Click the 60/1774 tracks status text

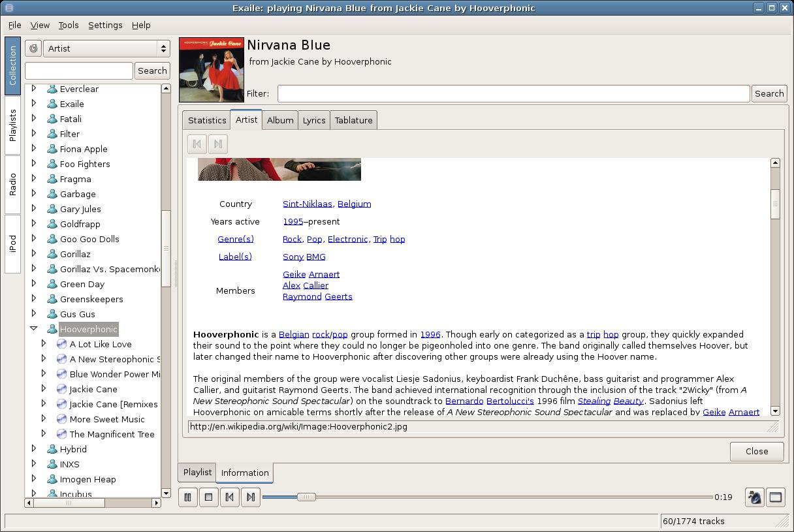coord(693,521)
